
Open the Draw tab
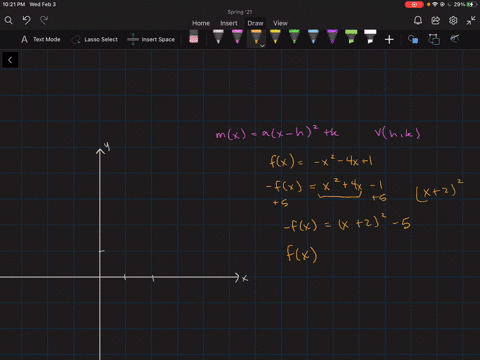click(255, 23)
